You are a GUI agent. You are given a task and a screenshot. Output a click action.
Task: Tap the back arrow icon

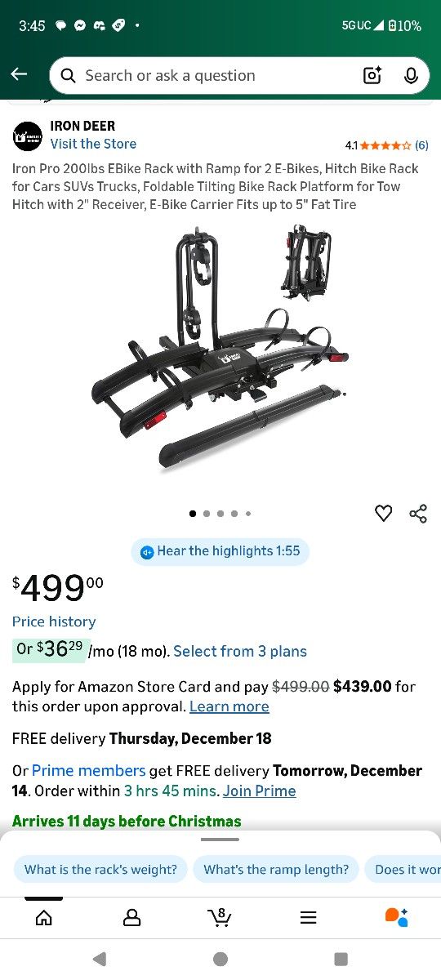click(x=19, y=74)
